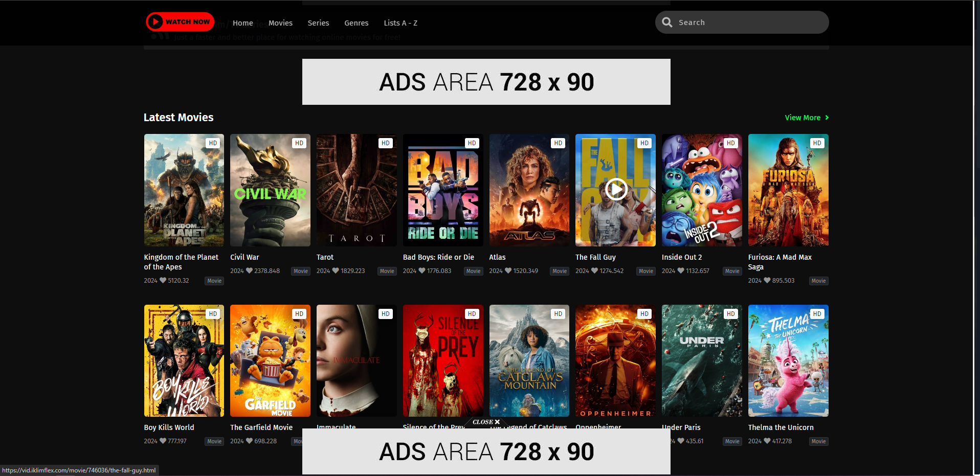Click heart icon under Civil War
Screen dimensions: 980x476
tap(249, 270)
